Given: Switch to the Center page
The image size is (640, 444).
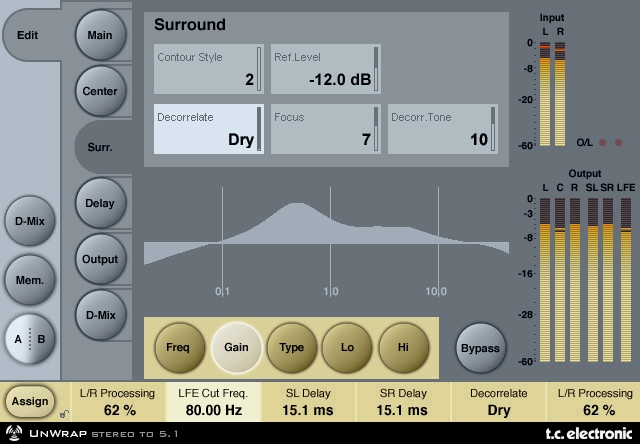Looking at the screenshot, I should point(100,91).
